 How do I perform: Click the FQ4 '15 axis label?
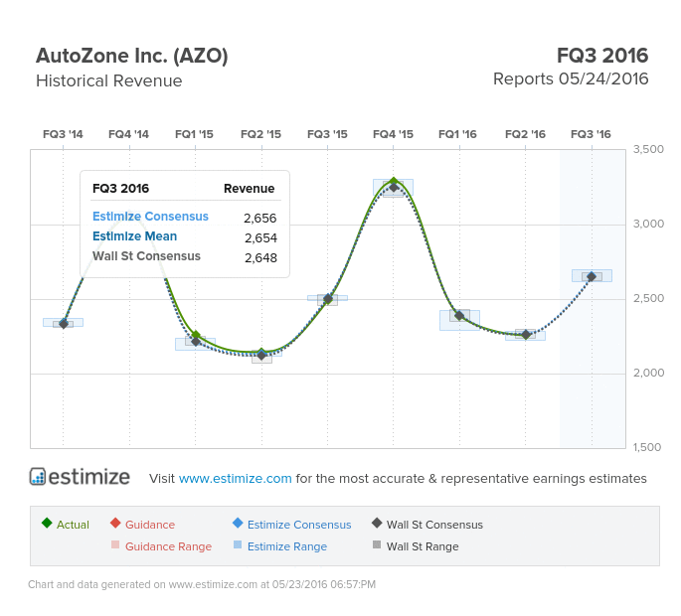393,134
